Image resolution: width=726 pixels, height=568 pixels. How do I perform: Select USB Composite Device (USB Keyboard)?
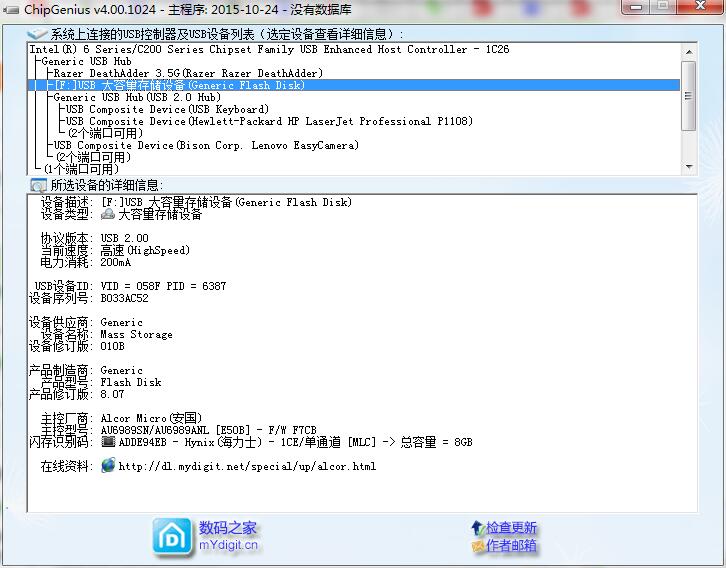[x=167, y=109]
